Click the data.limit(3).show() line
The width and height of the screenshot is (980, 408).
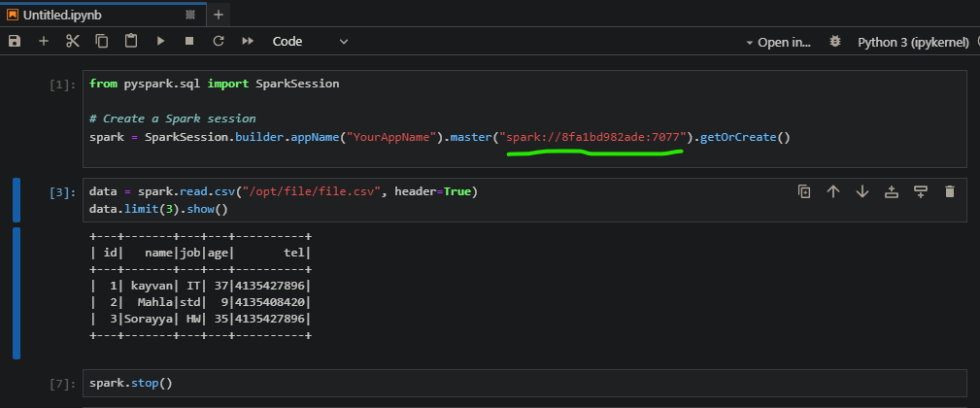pyautogui.click(x=158, y=209)
